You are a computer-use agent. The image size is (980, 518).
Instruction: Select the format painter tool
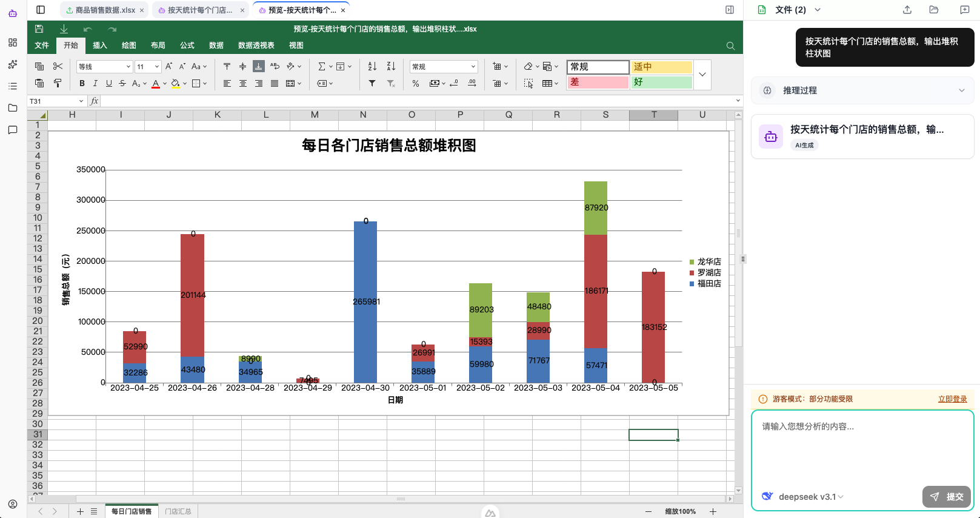click(x=58, y=83)
